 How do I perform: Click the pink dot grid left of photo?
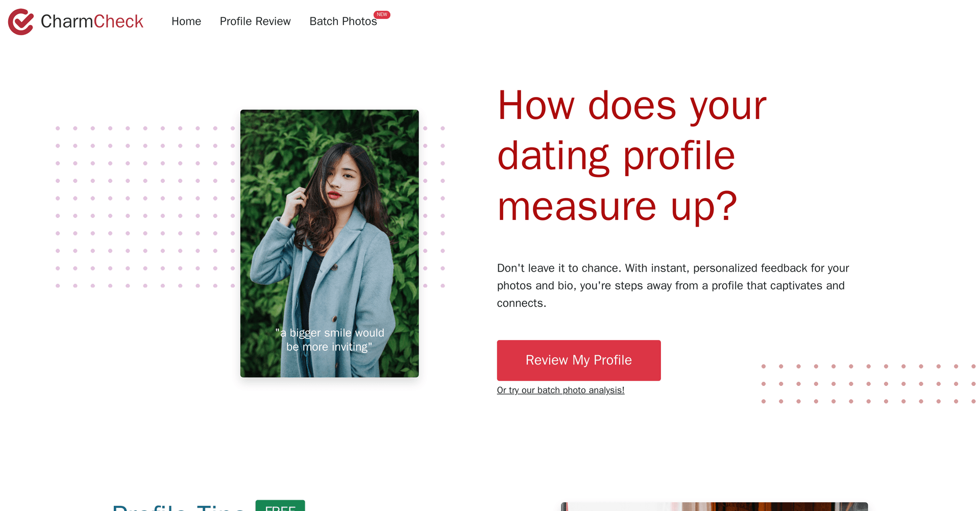pyautogui.click(x=145, y=207)
